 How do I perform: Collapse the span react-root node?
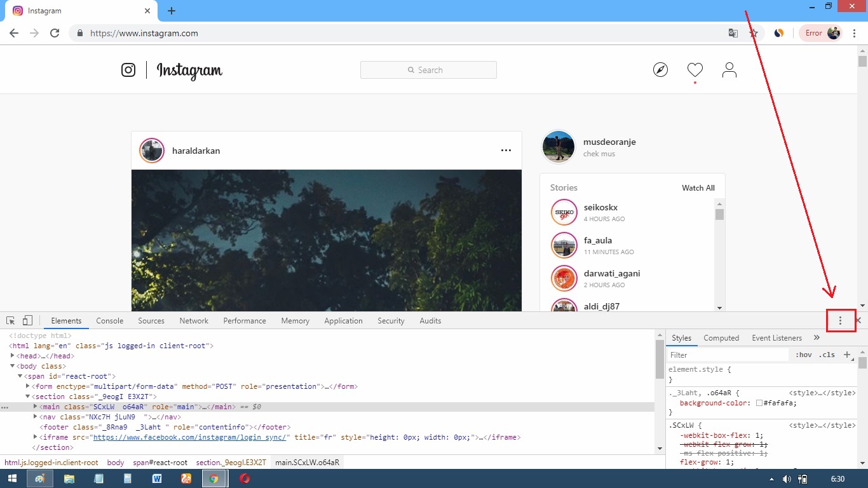click(20, 376)
